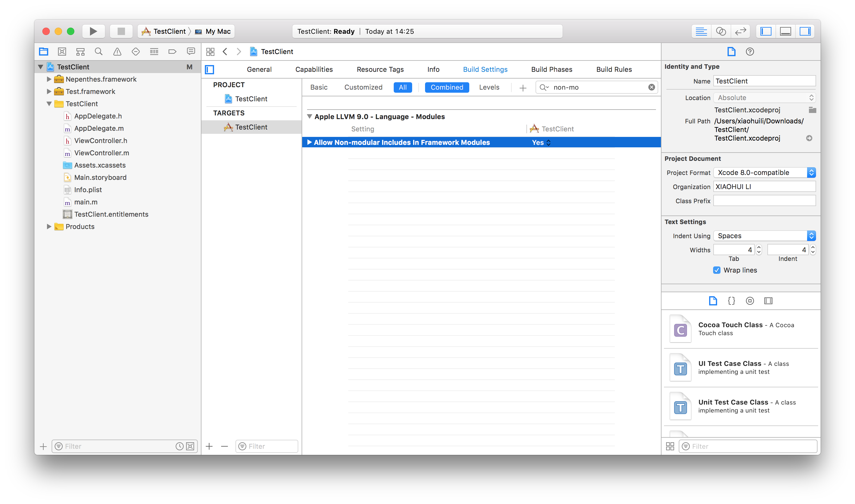Viewport: 855px width, 504px height.
Task: Go back in editor history
Action: tap(225, 52)
